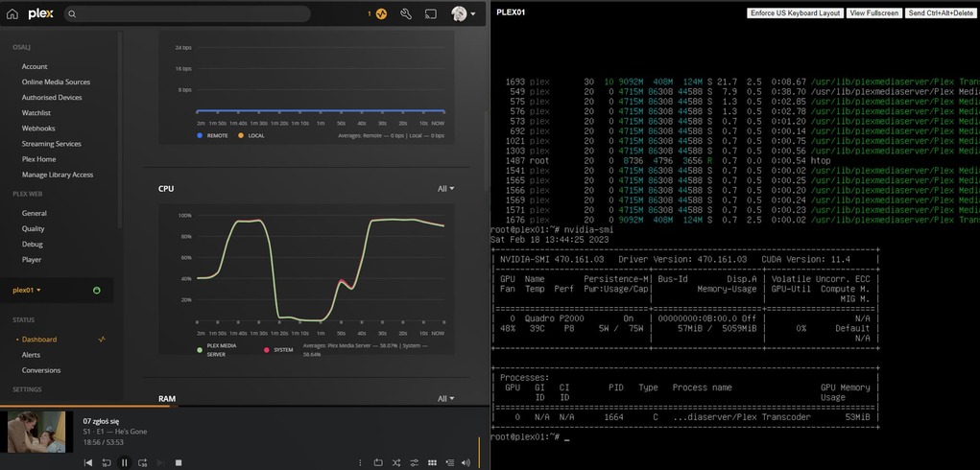Pause the currently playing episode
Image resolution: width=980 pixels, height=470 pixels.
point(124,462)
